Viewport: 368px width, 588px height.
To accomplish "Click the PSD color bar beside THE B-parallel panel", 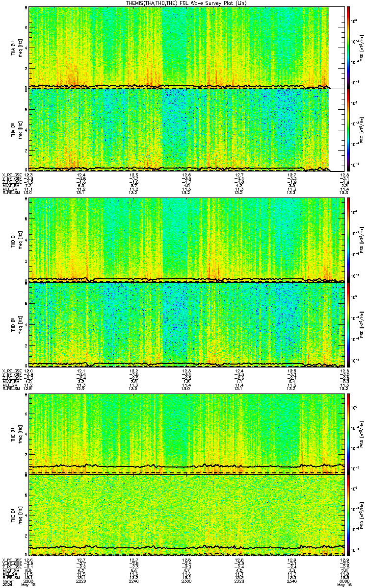I will pyautogui.click(x=348, y=515).
